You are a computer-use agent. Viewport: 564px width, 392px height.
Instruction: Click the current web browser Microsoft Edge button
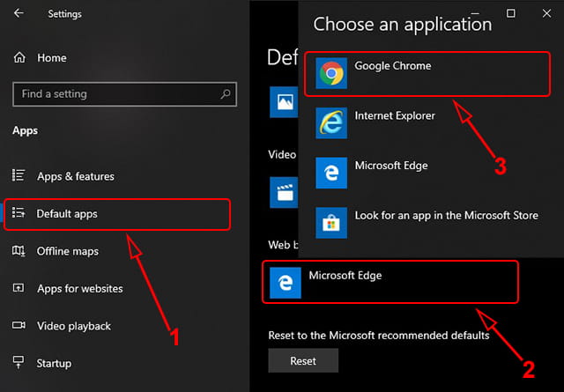point(390,282)
